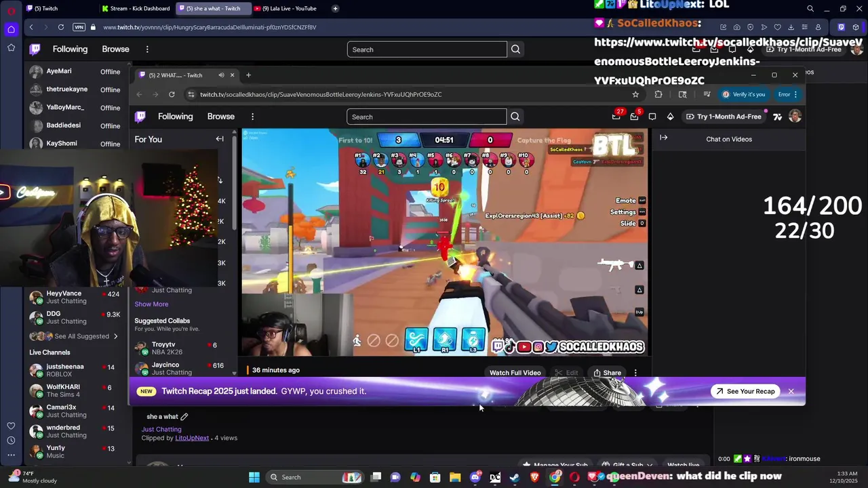Image resolution: width=868 pixels, height=488 pixels.
Task: Edit the clip title with pencil icon
Action: (184, 417)
